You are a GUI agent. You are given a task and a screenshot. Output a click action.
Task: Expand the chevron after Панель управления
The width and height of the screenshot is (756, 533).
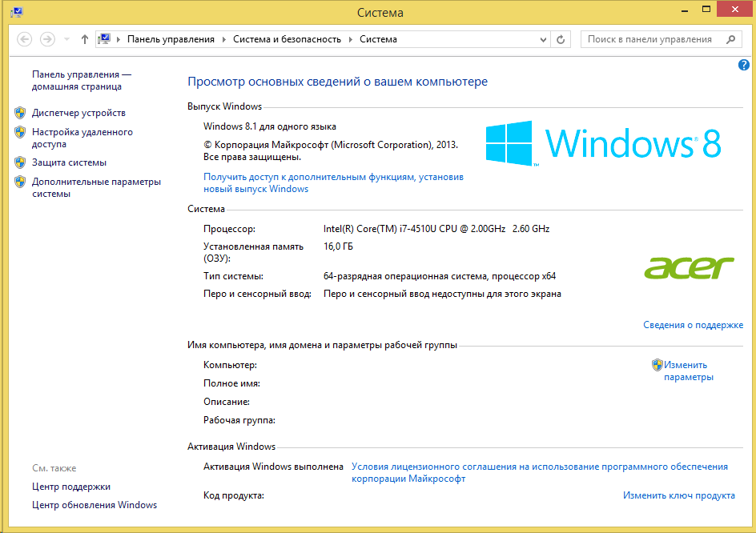click(x=224, y=39)
